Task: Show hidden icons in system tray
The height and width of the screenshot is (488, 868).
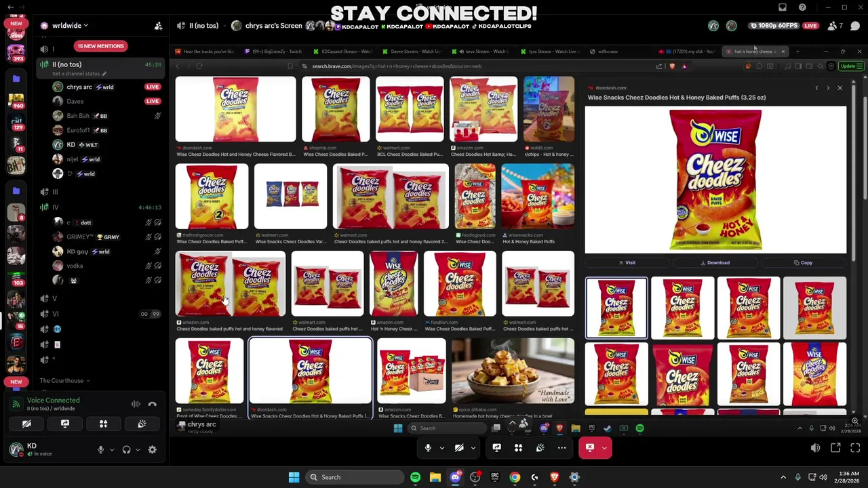Action: pyautogui.click(x=783, y=477)
